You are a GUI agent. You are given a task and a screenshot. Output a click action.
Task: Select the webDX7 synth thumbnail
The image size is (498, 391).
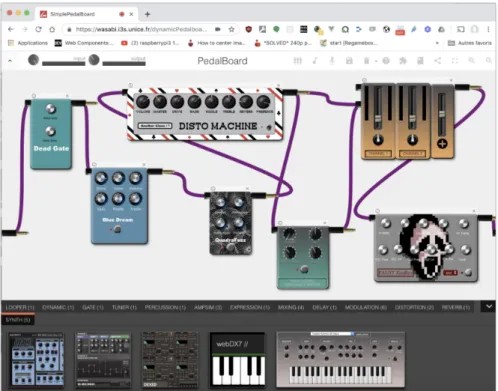click(238, 360)
